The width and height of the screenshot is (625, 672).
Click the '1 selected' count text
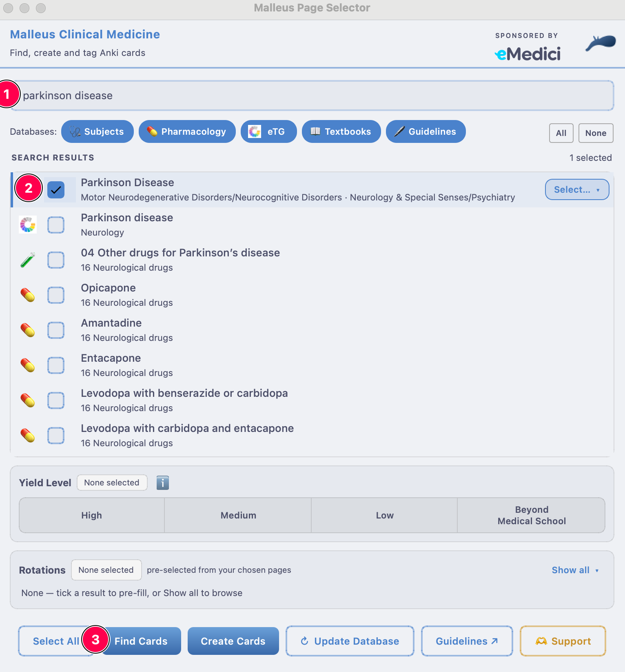(x=591, y=158)
